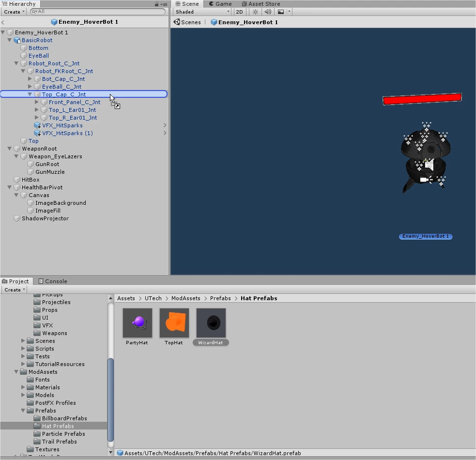Click the red health bar in Scene
Image resolution: width=476 pixels, height=460 pixels.
tap(422, 99)
